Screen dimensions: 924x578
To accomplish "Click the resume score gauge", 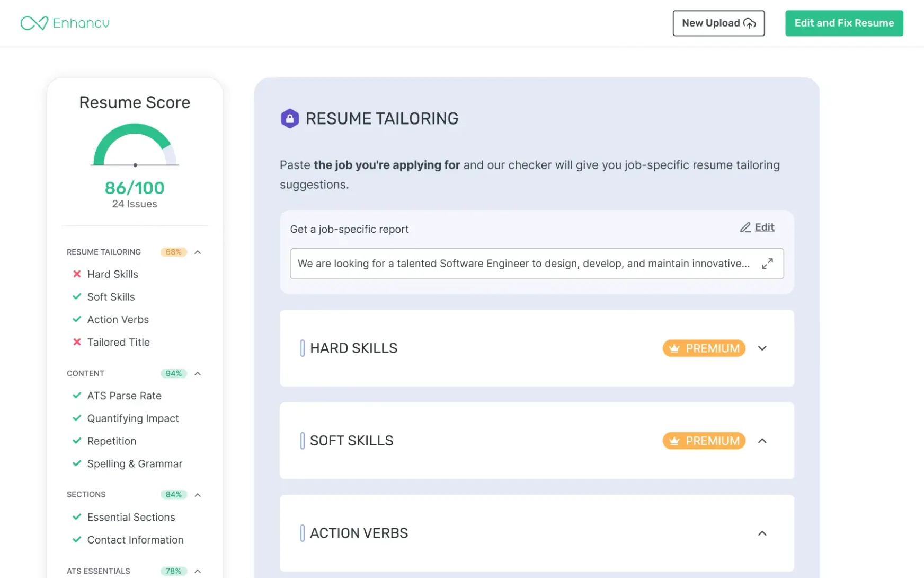I will [x=135, y=146].
